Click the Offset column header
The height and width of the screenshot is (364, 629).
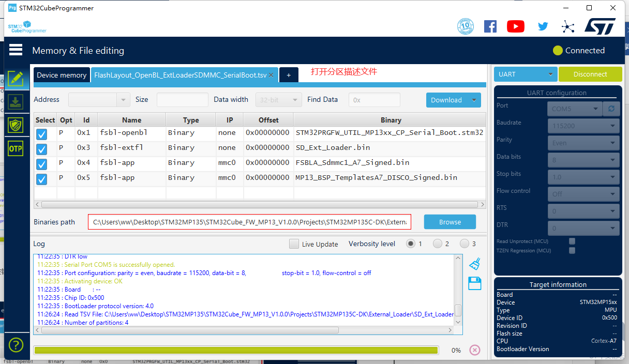pyautogui.click(x=268, y=120)
